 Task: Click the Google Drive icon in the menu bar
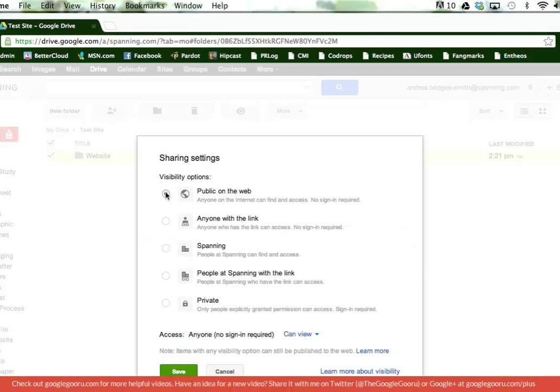coord(466,6)
